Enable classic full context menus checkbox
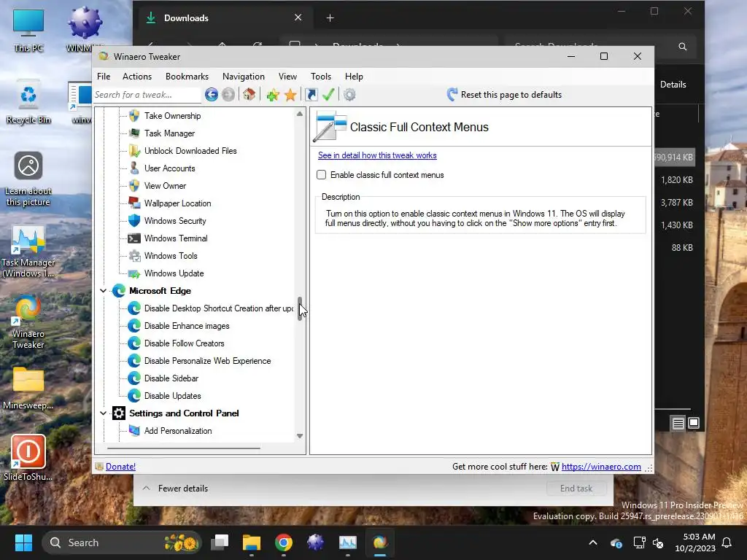Image resolution: width=747 pixels, height=560 pixels. click(x=322, y=175)
